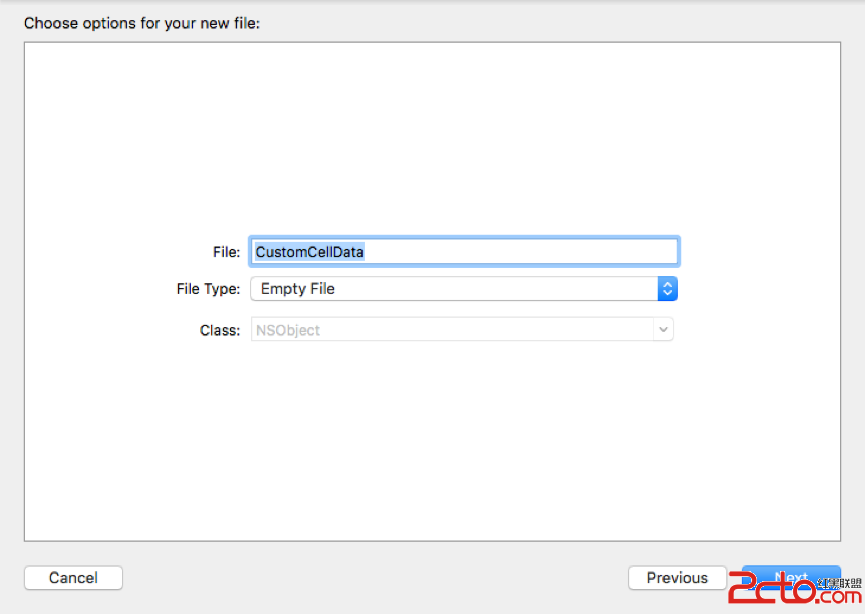Click the grayed NSObject text
The height and width of the screenshot is (614, 865).
(288, 330)
